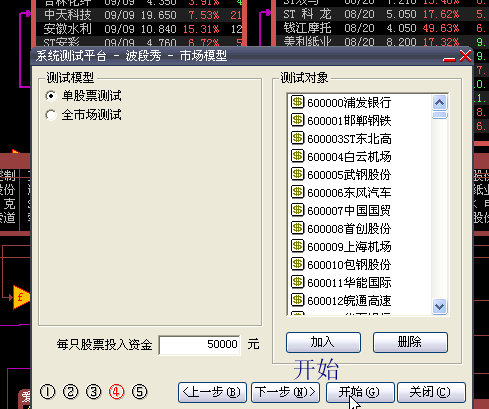Click the 开始(G) button
The height and width of the screenshot is (409, 489).
pyautogui.click(x=360, y=392)
